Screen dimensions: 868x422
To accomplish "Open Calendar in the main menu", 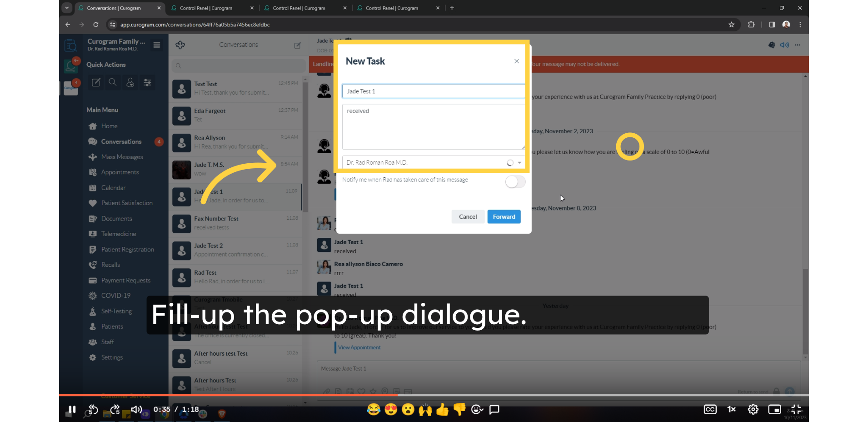I will point(113,188).
